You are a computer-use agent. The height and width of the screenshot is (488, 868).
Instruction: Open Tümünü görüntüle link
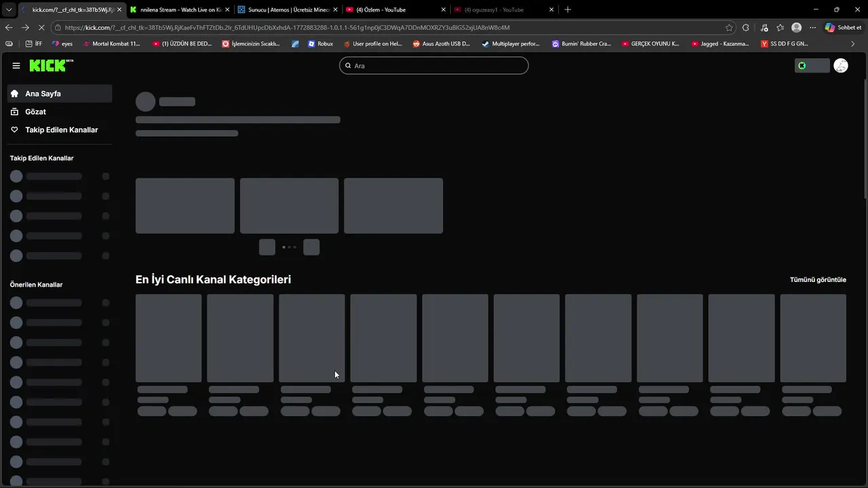(818, 279)
